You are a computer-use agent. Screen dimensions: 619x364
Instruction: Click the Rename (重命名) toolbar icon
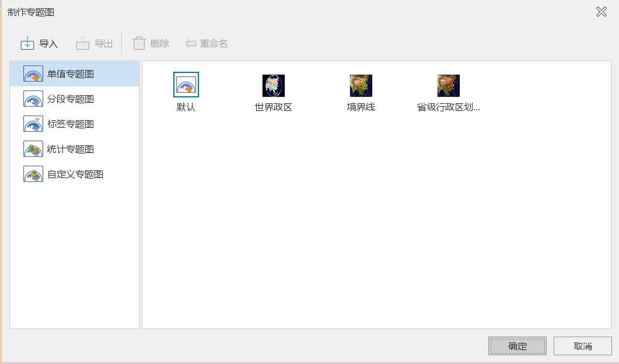(191, 43)
